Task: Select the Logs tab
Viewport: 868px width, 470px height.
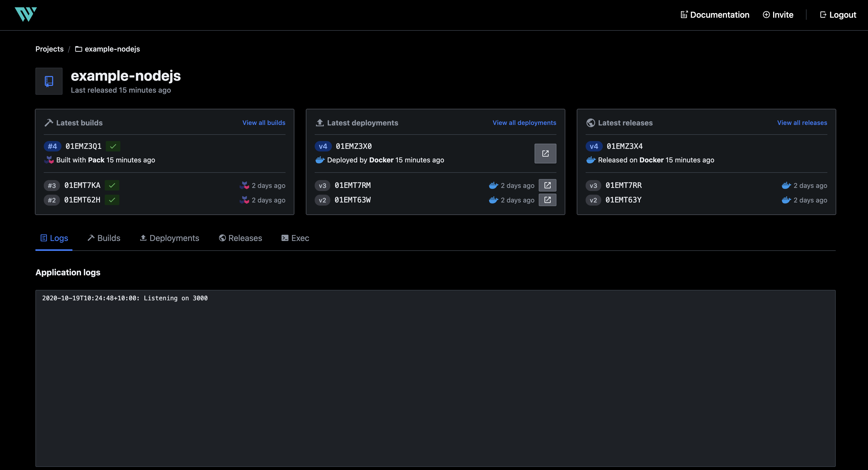Action: pyautogui.click(x=54, y=238)
